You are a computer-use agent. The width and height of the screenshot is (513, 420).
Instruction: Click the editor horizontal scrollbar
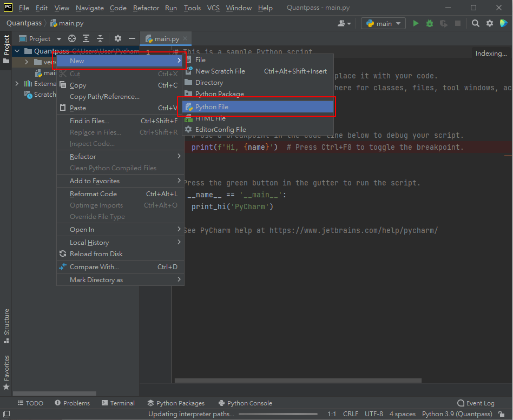(x=298, y=381)
